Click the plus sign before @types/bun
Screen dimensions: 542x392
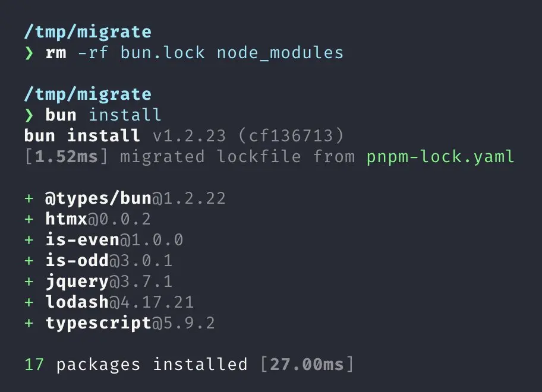coord(29,198)
